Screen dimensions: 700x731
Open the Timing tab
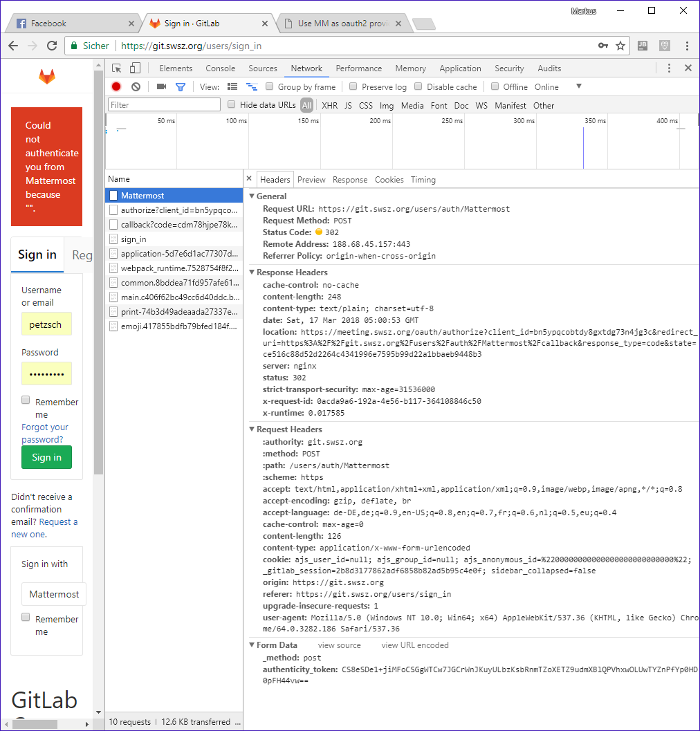pyautogui.click(x=423, y=180)
